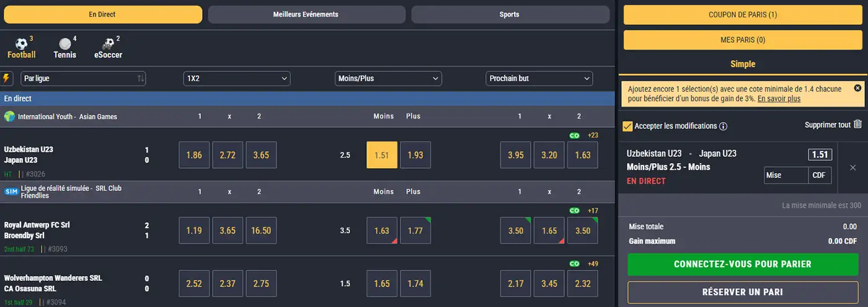
Task: Click the Mise stake input field
Action: [x=786, y=176]
